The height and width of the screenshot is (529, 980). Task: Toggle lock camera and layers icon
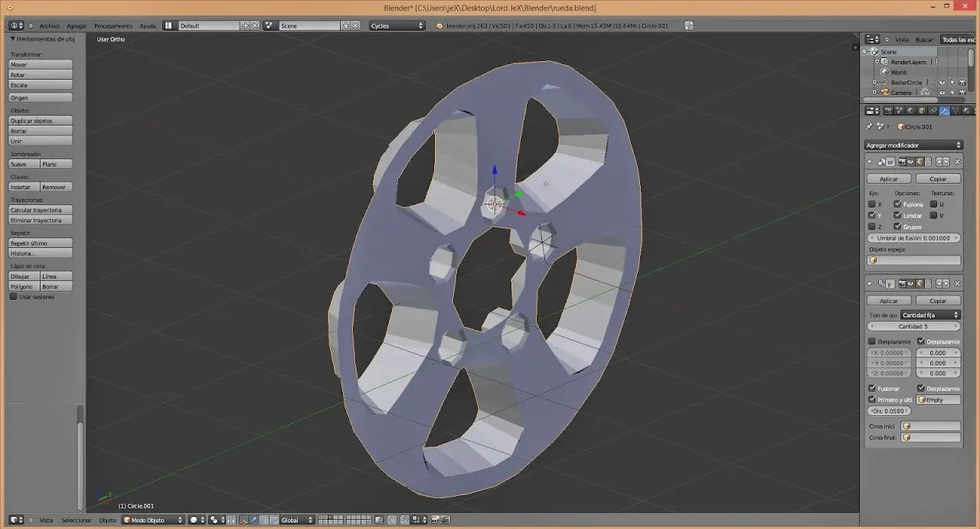379,520
